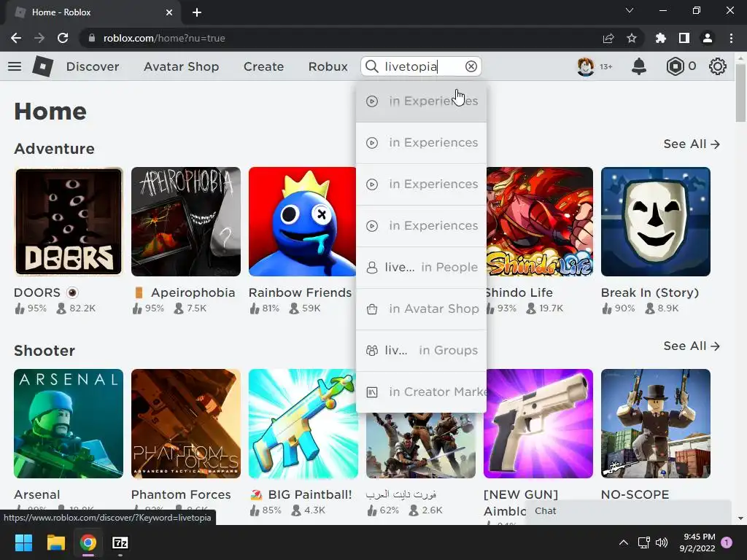Open a new browser tab
The height and width of the screenshot is (560, 747).
pyautogui.click(x=197, y=12)
